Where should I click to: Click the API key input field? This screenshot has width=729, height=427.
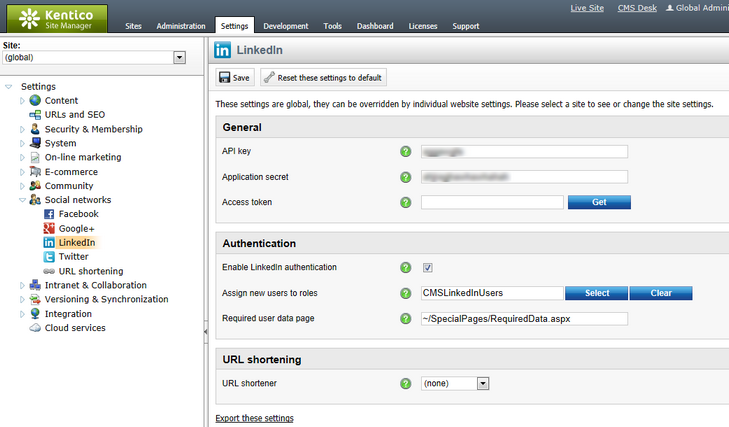point(524,152)
